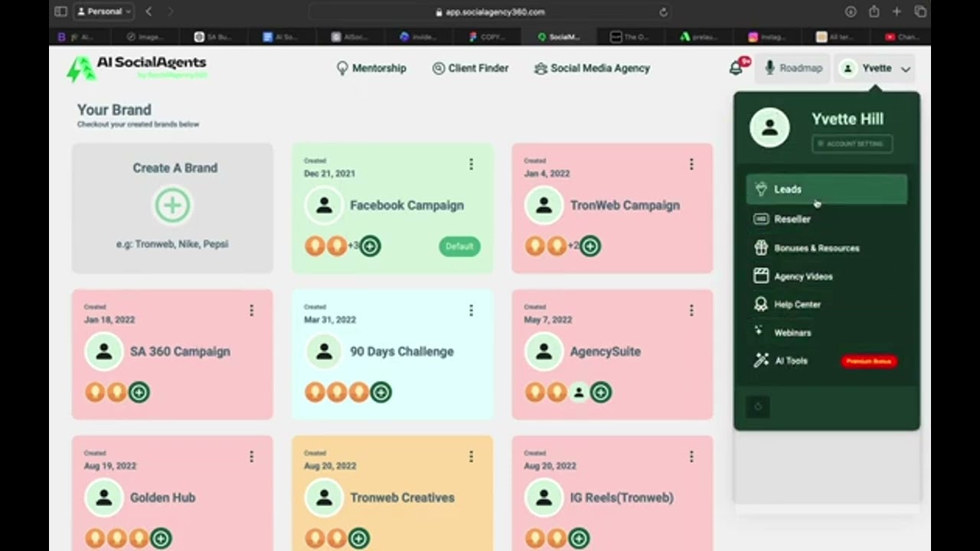Open the Roadmap microphone button
Image resolution: width=980 pixels, height=551 pixels.
pyautogui.click(x=792, y=68)
